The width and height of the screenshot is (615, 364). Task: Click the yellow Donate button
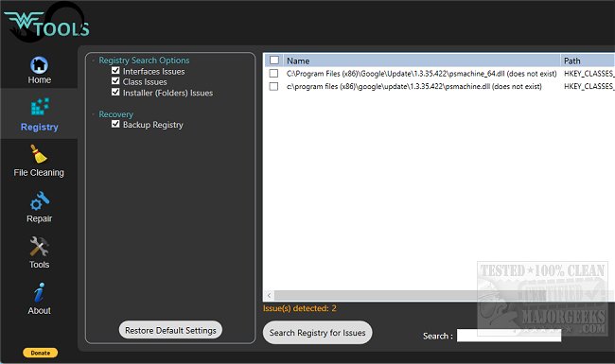[x=40, y=353]
